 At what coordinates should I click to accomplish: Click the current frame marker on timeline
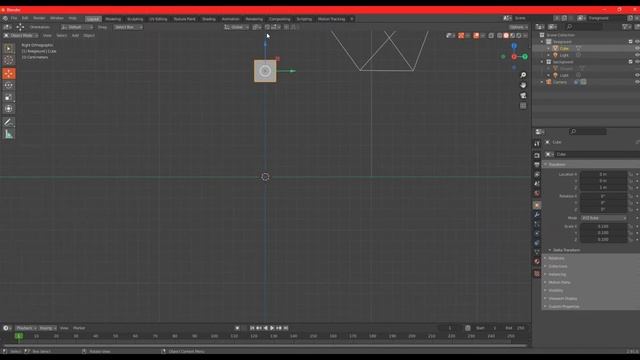pyautogui.click(x=18, y=336)
